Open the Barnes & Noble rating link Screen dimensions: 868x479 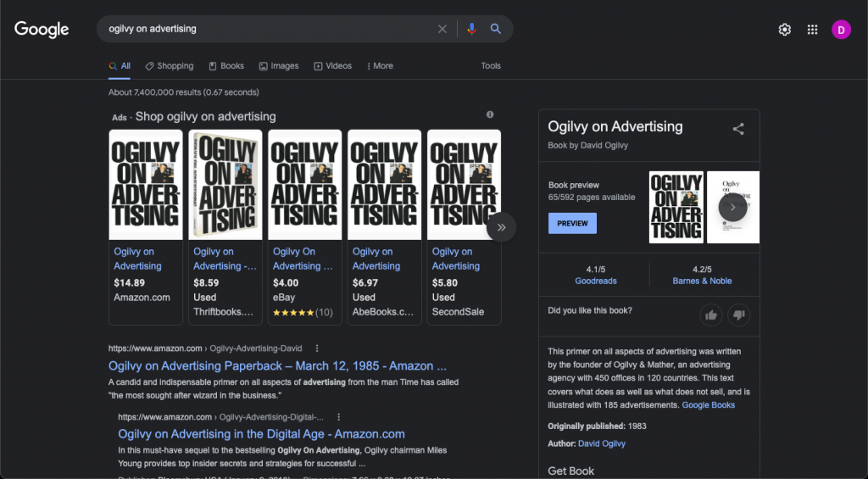[x=702, y=281]
